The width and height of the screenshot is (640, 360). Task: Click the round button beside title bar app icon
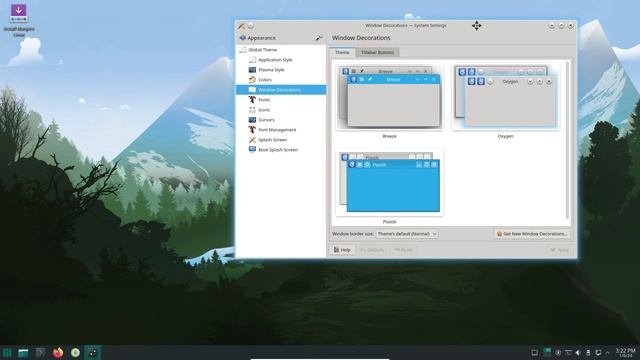[x=251, y=26]
